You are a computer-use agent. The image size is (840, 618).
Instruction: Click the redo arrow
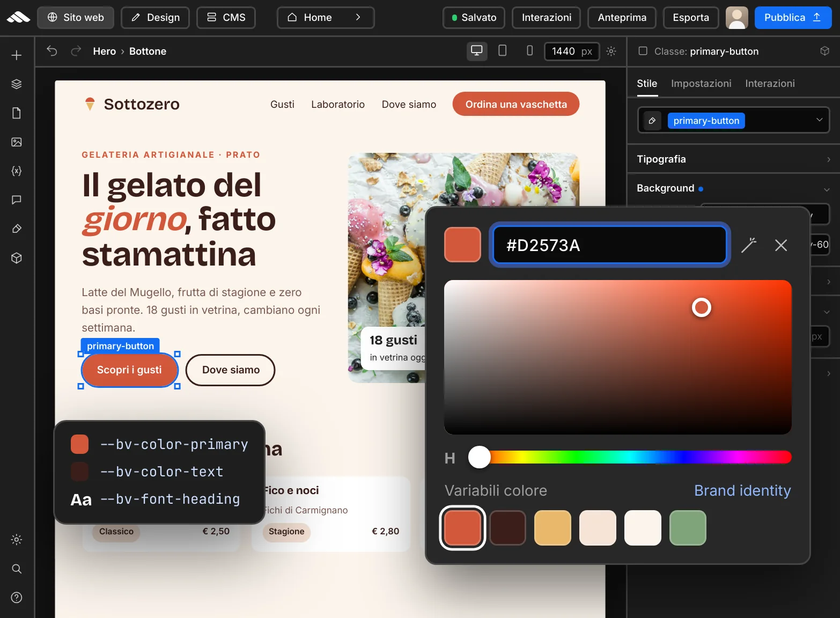click(76, 51)
